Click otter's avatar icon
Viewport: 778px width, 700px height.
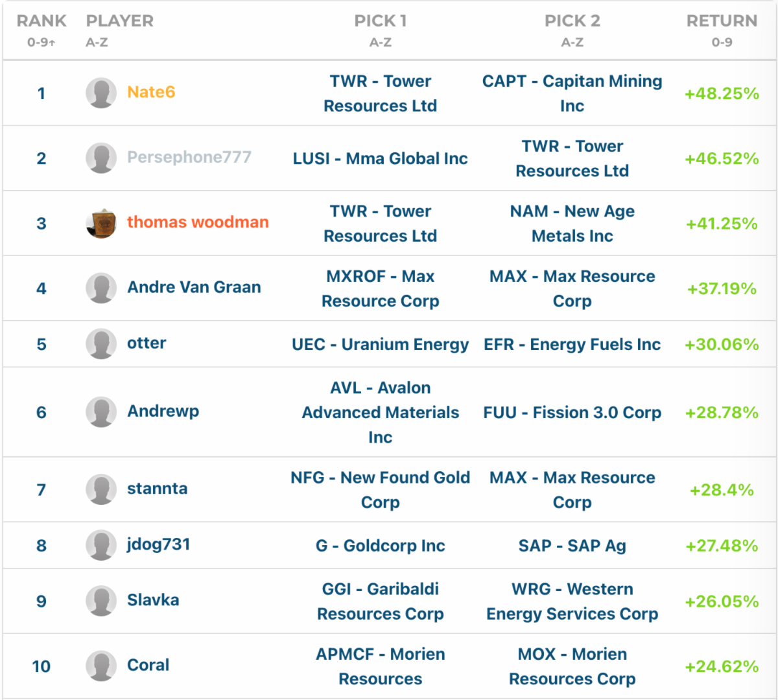tap(101, 344)
